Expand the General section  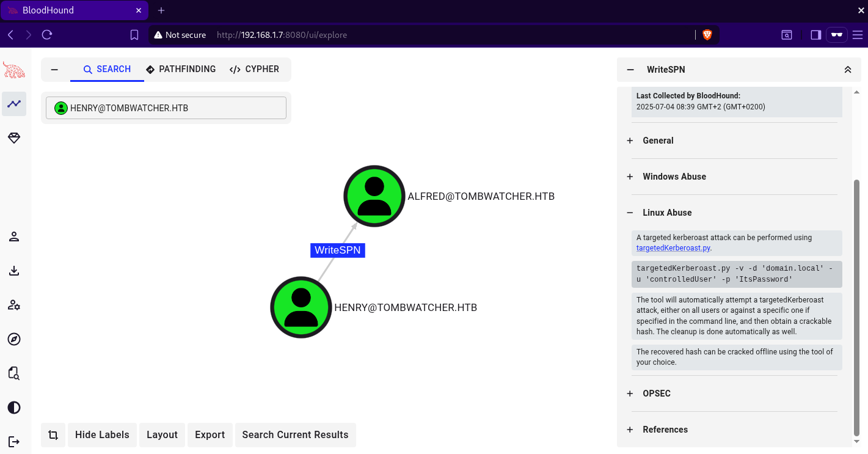658,141
